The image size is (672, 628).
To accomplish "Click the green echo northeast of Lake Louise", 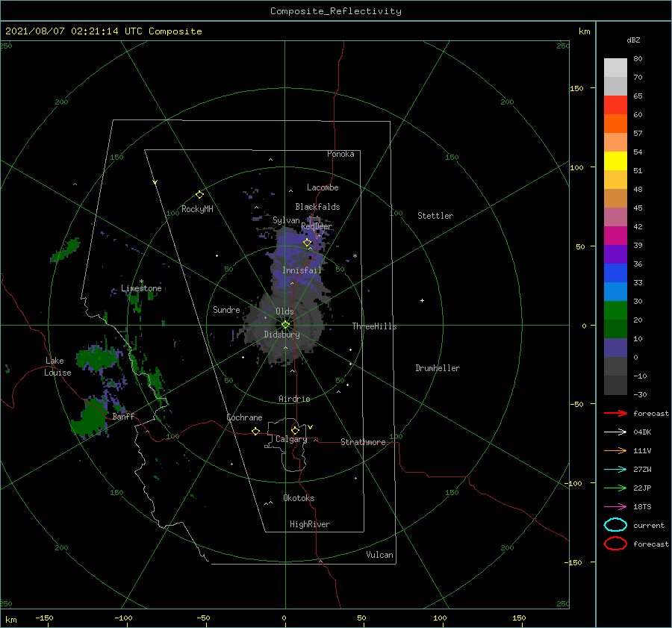I will pyautogui.click(x=98, y=357).
